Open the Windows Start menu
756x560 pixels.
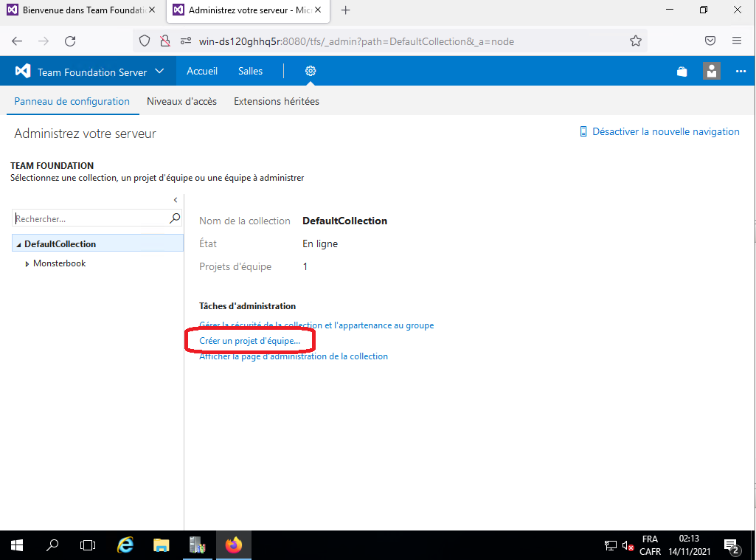coord(17,545)
